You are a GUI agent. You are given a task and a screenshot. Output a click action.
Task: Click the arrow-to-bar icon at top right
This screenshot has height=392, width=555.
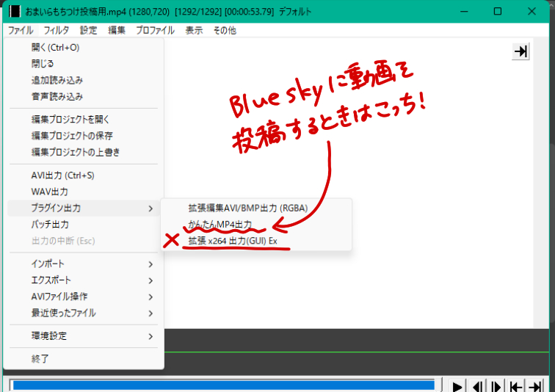(x=520, y=51)
